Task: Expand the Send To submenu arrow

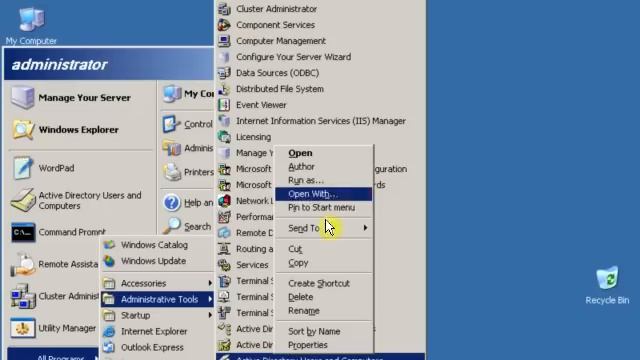Action: (x=365, y=228)
